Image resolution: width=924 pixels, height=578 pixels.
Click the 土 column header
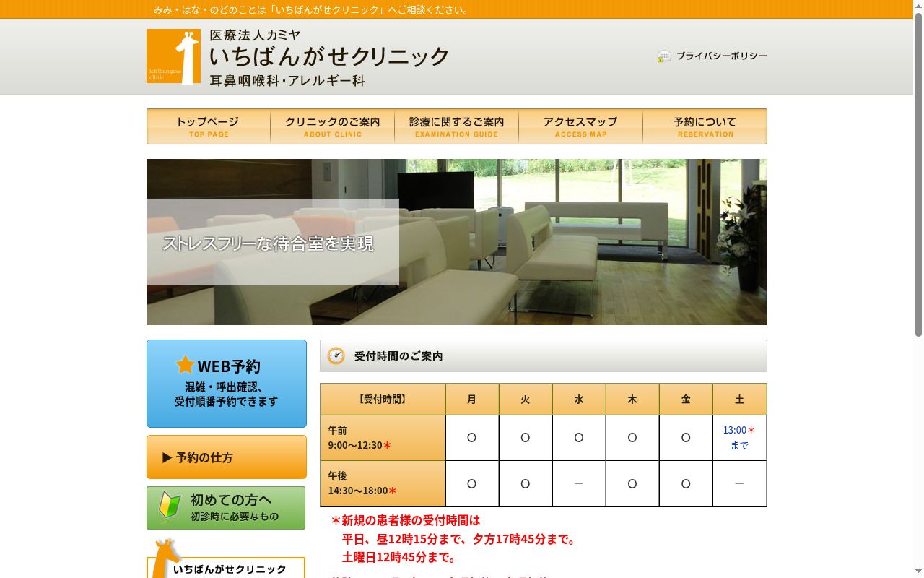click(x=739, y=400)
